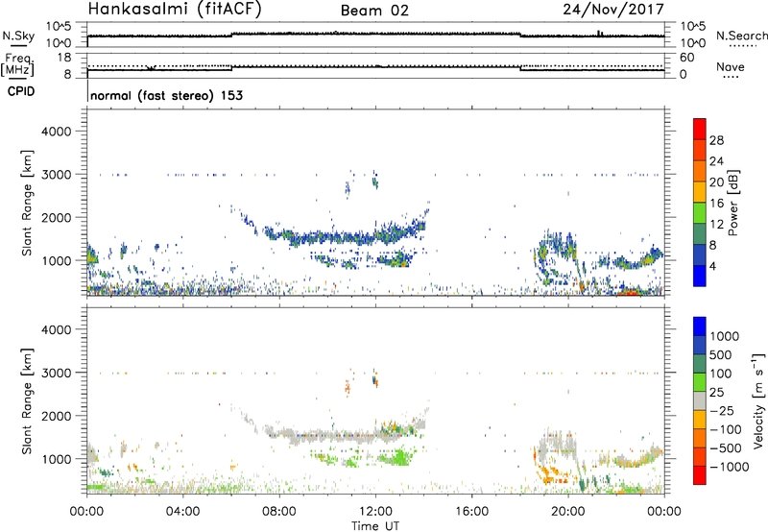Click the '16' label on Power colorbar
The image size is (768, 532).
click(716, 204)
